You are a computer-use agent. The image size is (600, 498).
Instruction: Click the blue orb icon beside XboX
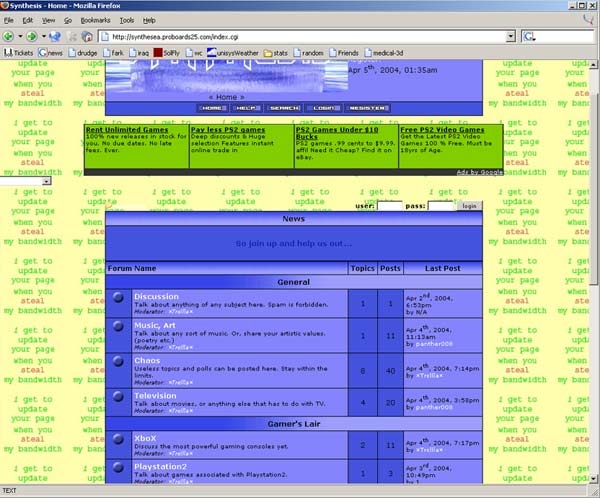tap(118, 441)
